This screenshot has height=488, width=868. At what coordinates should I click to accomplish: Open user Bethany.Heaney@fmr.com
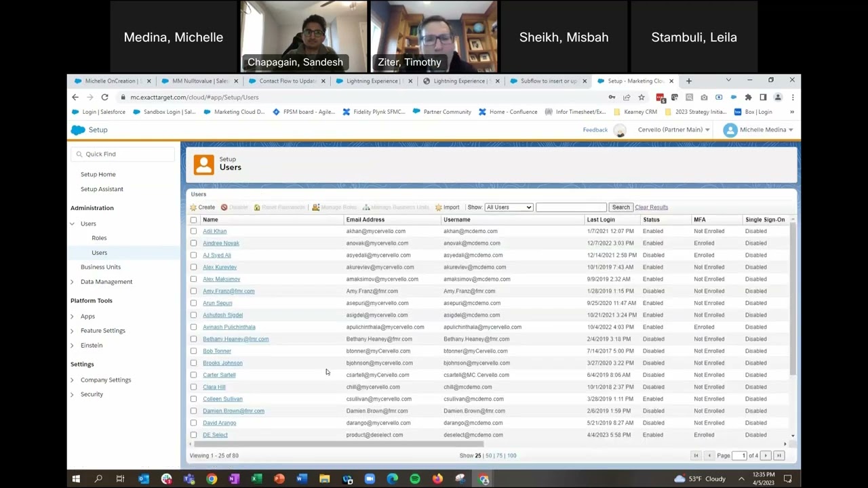235,339
